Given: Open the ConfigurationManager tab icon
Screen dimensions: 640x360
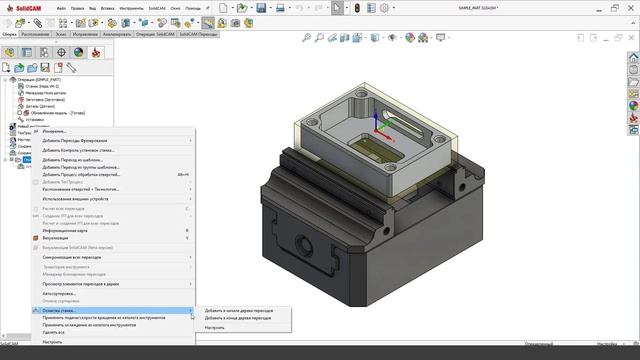Looking at the screenshot, I should pos(44,52).
